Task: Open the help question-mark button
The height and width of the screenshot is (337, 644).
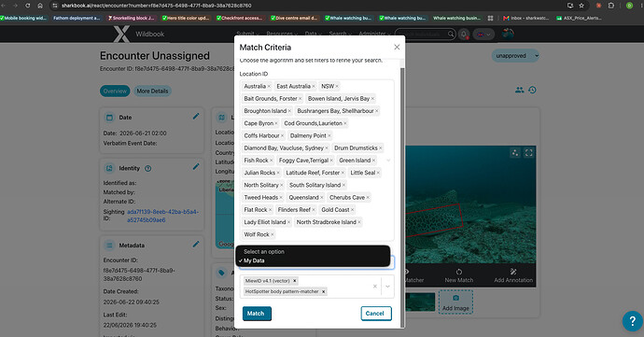Action: click(633, 320)
